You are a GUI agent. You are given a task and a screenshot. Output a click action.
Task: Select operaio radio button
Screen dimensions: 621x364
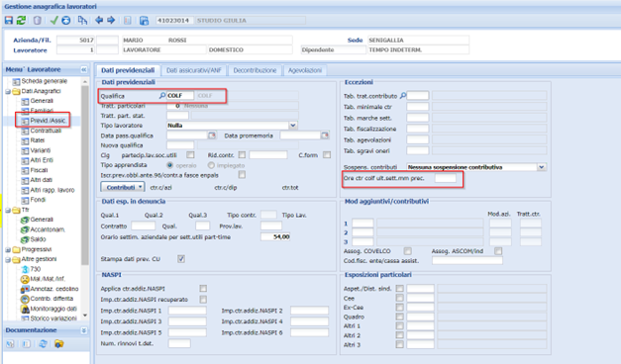click(x=170, y=165)
